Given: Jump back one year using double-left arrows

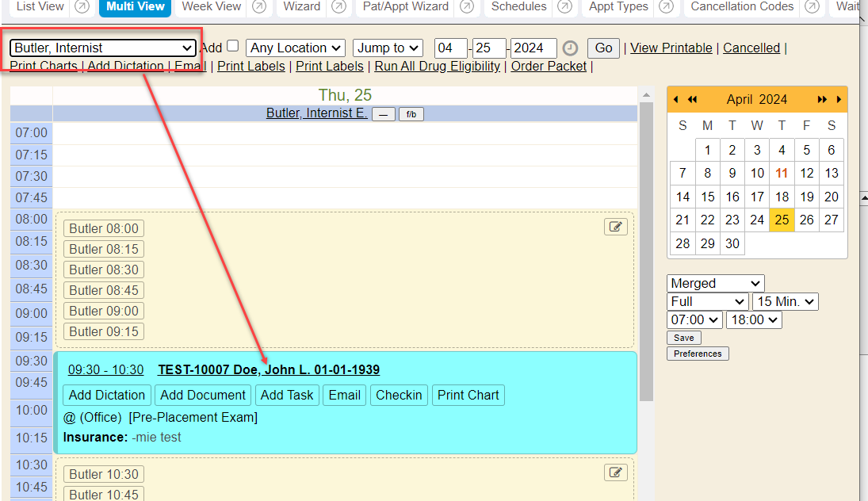Looking at the screenshot, I should pyautogui.click(x=692, y=99).
